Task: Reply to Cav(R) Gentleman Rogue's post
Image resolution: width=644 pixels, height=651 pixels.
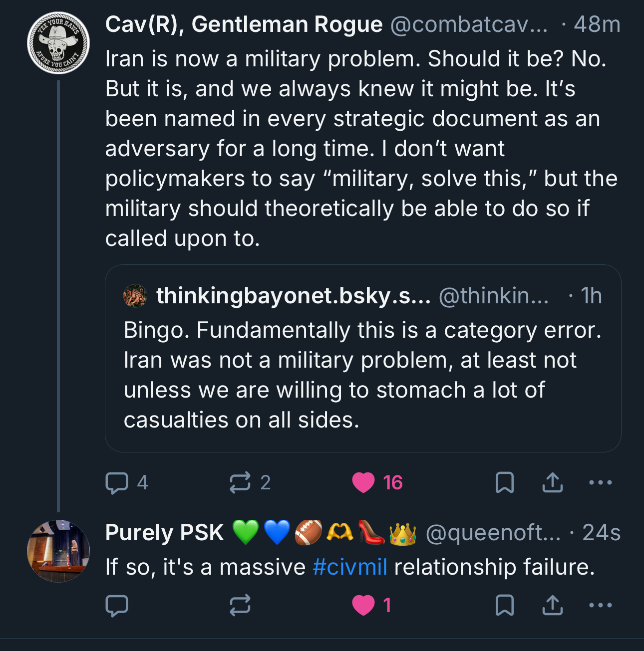Action: click(117, 483)
